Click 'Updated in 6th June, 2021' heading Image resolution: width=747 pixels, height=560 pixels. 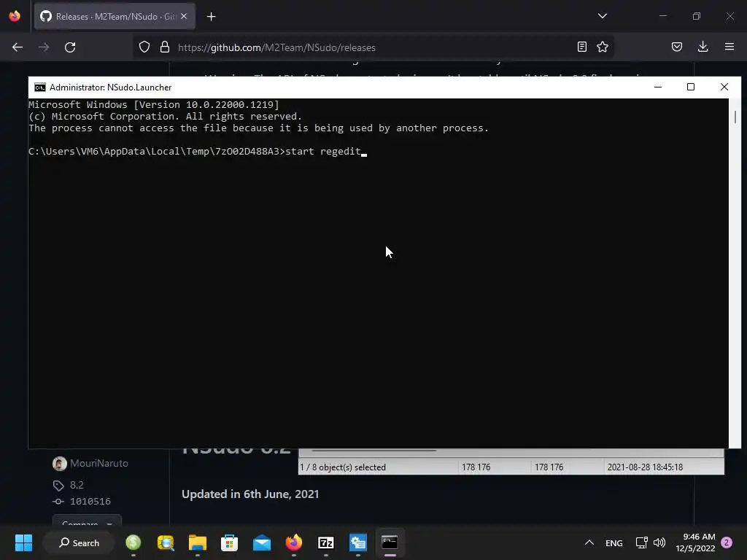pyautogui.click(x=250, y=494)
